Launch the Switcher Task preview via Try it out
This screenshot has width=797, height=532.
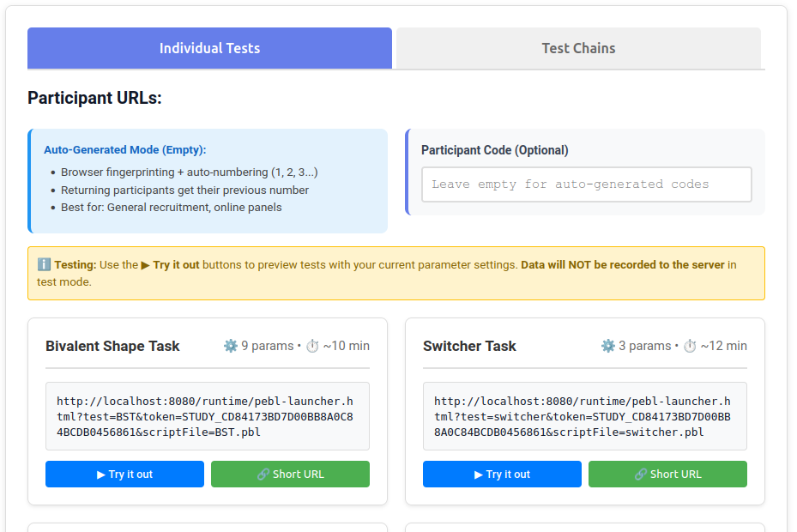(501, 474)
